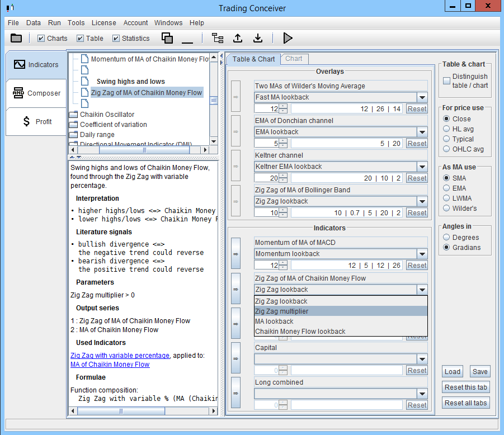Image resolution: width=504 pixels, height=435 pixels.
Task: Select Zig Zag of MA of Chaikin tree item
Action: pyautogui.click(x=146, y=92)
